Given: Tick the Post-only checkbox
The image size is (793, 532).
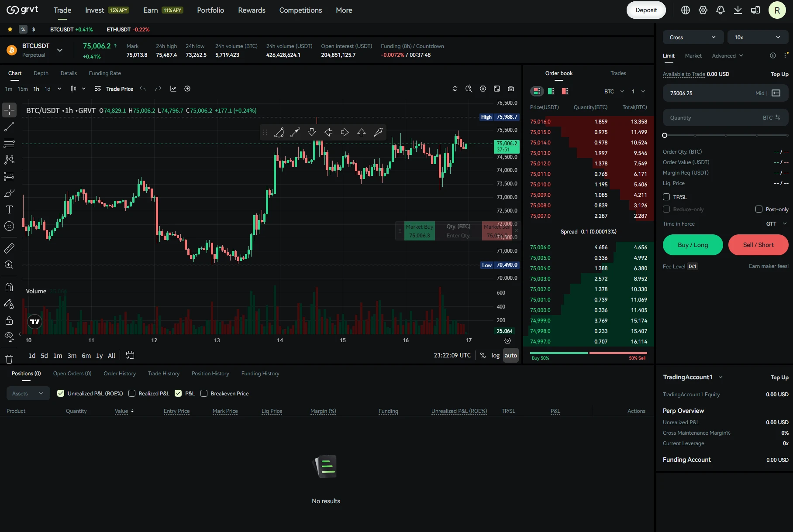Looking at the screenshot, I should [x=759, y=209].
